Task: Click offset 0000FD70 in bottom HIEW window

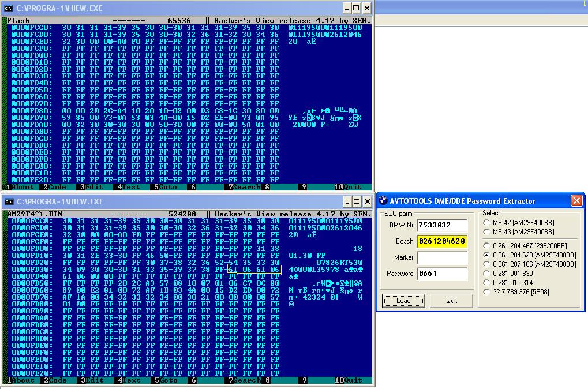Action: (x=32, y=297)
